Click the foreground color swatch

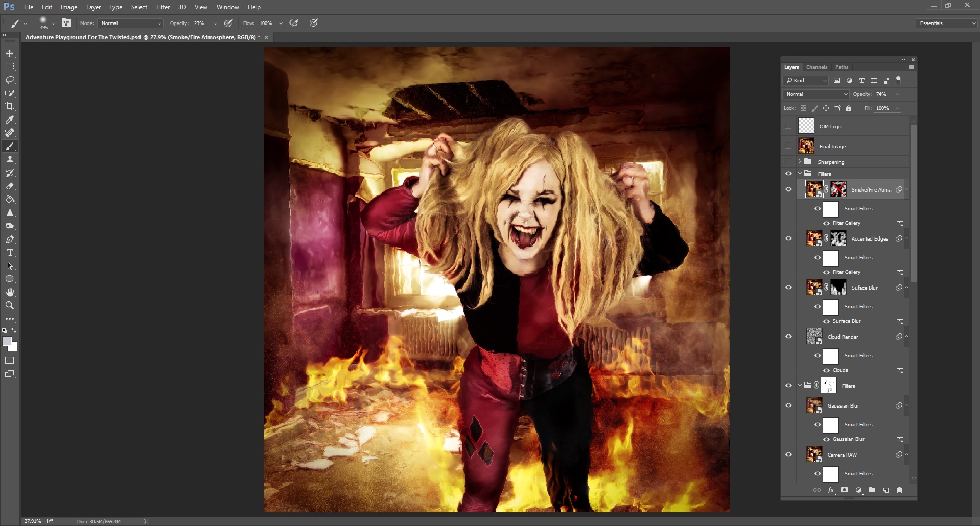7,342
